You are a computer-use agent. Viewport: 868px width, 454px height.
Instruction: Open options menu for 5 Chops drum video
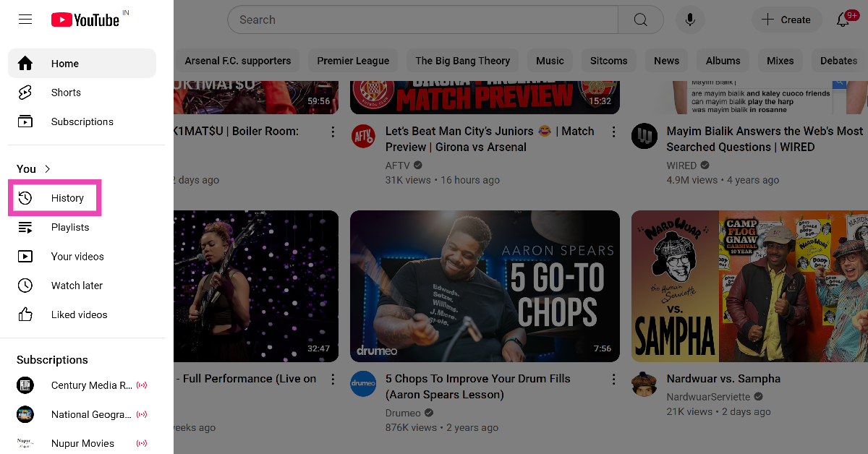coord(613,379)
